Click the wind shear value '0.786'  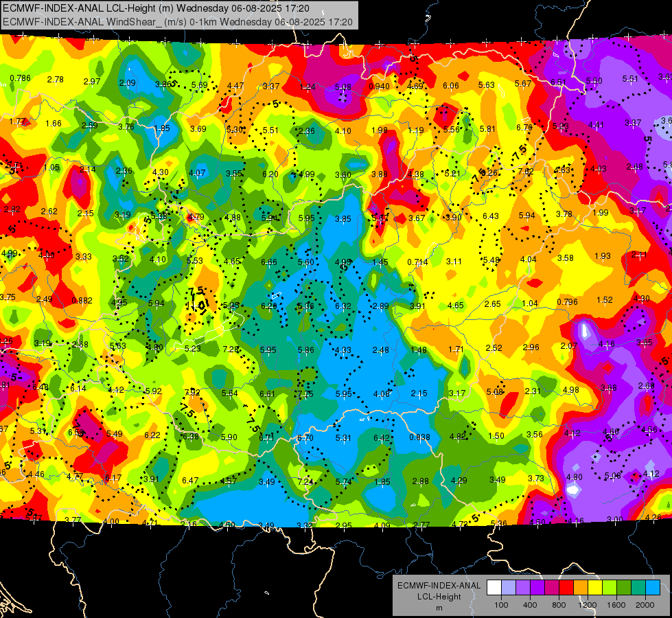click(x=20, y=78)
